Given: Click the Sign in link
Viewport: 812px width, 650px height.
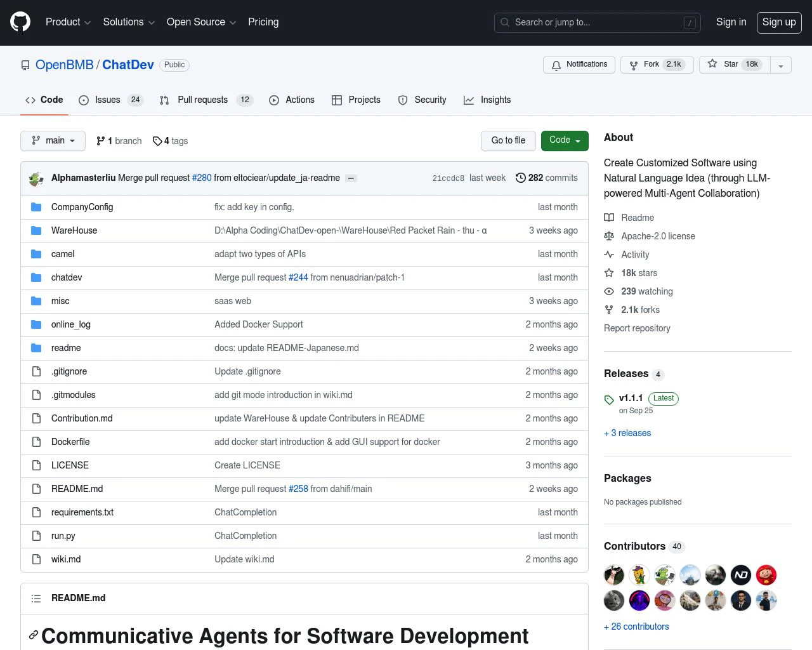Looking at the screenshot, I should pyautogui.click(x=731, y=22).
